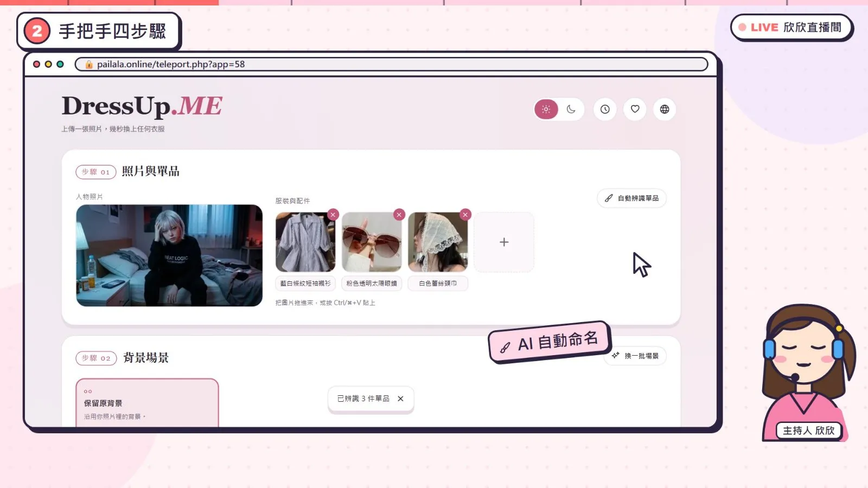Screen dimensions: 868x488
Task: Edit the 白色蕾絲頭巾 label field
Action: click(438, 283)
